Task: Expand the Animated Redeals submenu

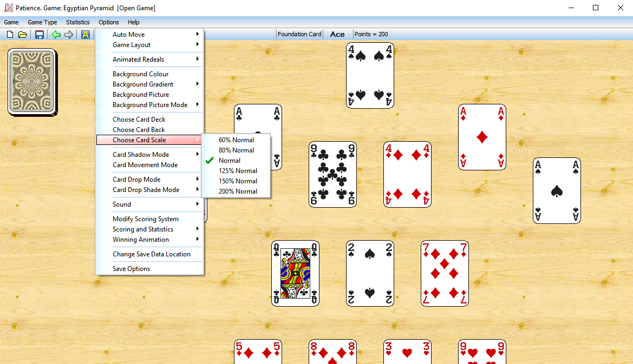Action: 149,59
